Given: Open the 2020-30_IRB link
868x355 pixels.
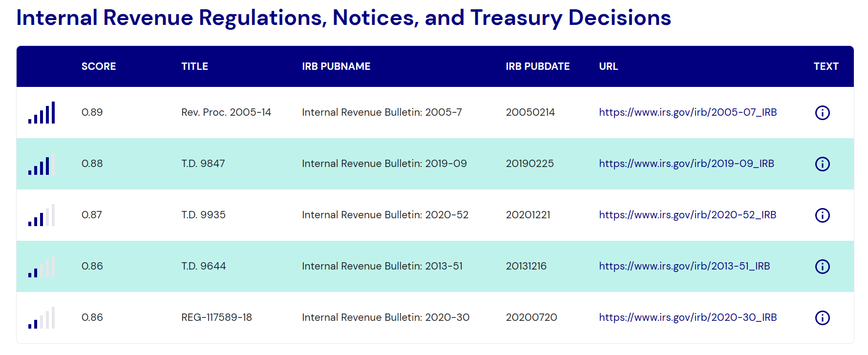Looking at the screenshot, I should point(688,317).
